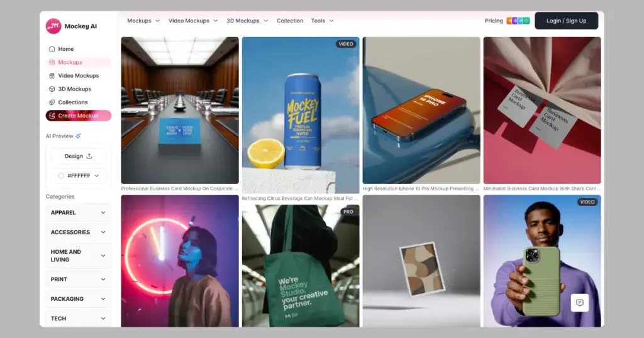
Task: Open the Collection top navigation item
Action: coord(289,21)
